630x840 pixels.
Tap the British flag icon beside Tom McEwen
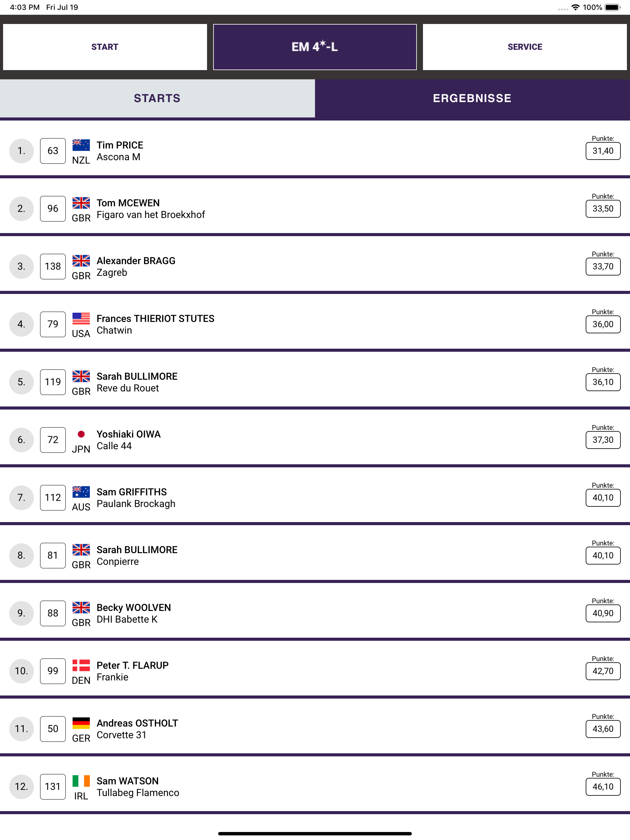click(x=81, y=203)
